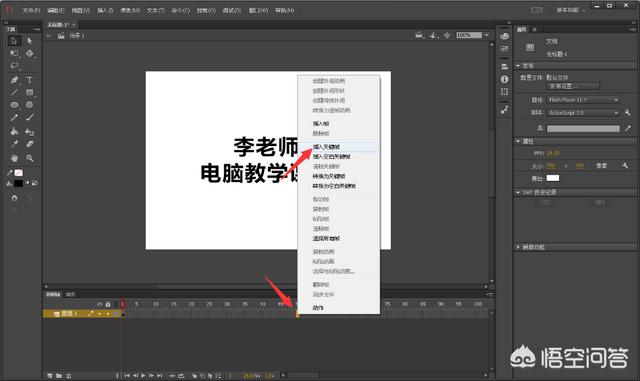Click the FPS 24.00 value
The width and height of the screenshot is (640, 381).
pyautogui.click(x=553, y=154)
